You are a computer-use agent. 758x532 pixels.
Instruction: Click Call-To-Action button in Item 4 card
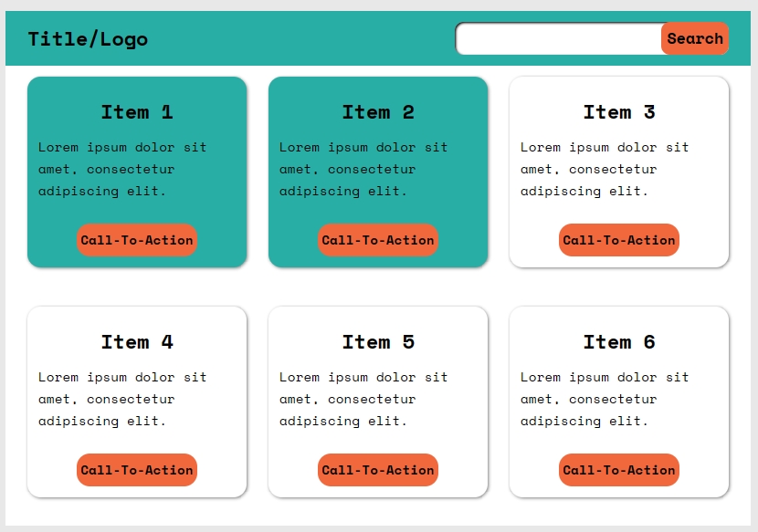137,470
